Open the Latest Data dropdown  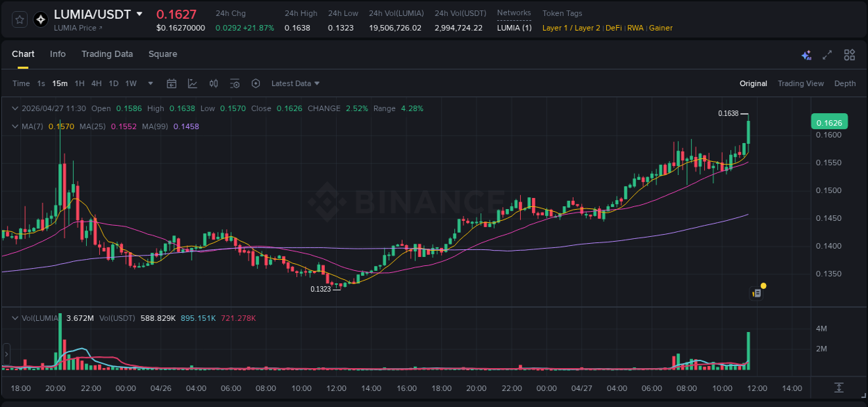(296, 83)
